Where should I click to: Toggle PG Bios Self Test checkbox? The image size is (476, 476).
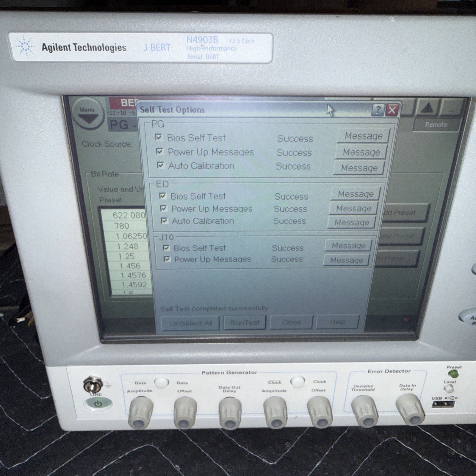point(159,137)
